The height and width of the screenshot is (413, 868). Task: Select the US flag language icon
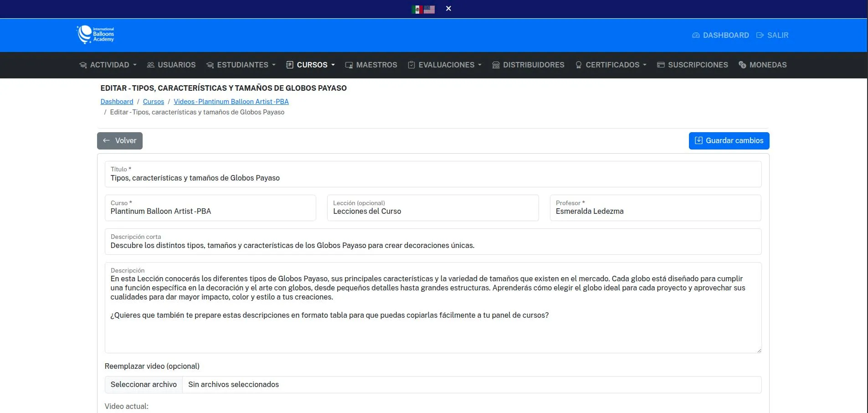click(x=429, y=9)
